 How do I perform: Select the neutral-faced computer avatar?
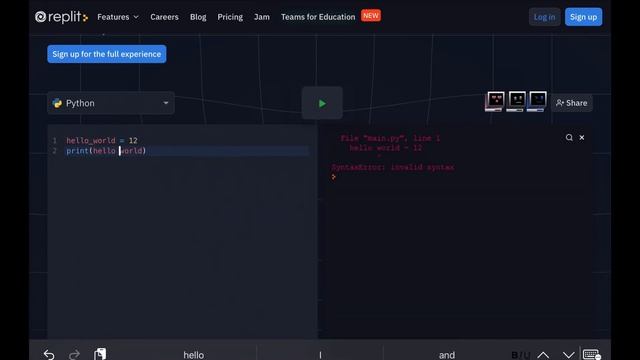coord(516,101)
